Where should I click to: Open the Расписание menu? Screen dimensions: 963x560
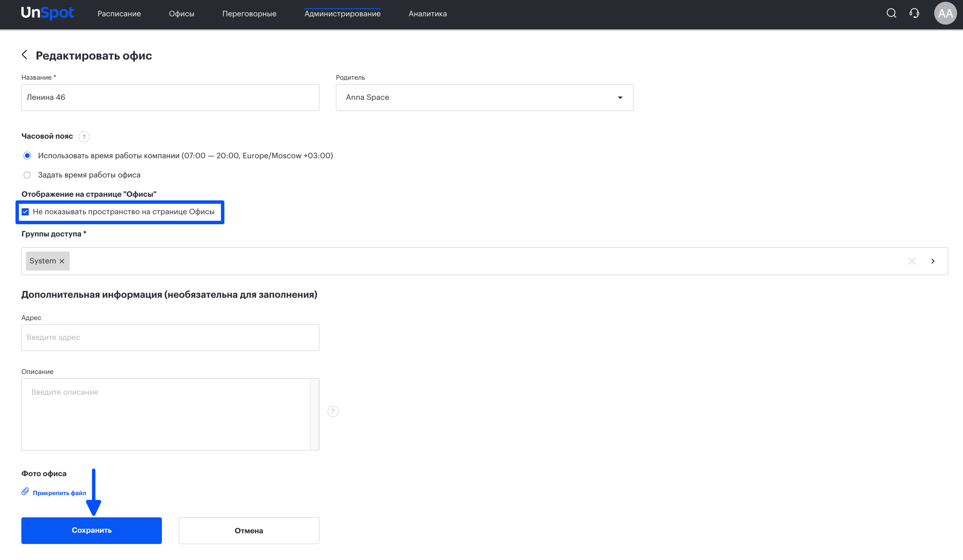[x=119, y=14]
